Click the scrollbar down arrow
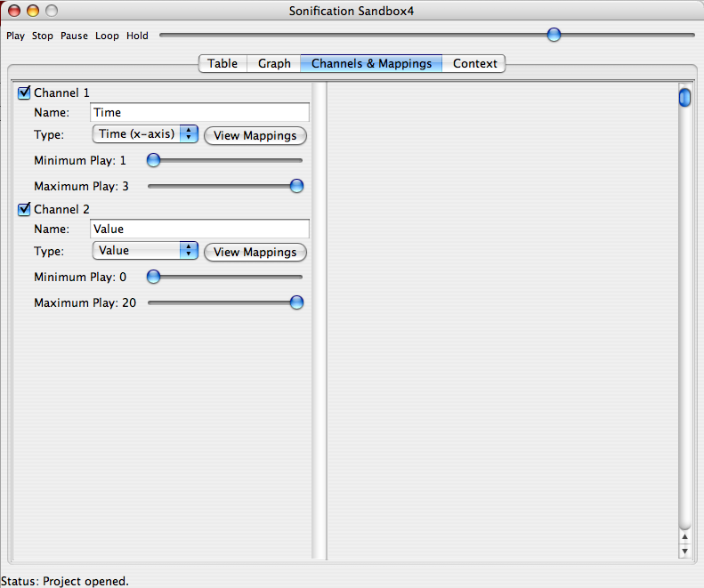The width and height of the screenshot is (704, 588). pyautogui.click(x=684, y=551)
